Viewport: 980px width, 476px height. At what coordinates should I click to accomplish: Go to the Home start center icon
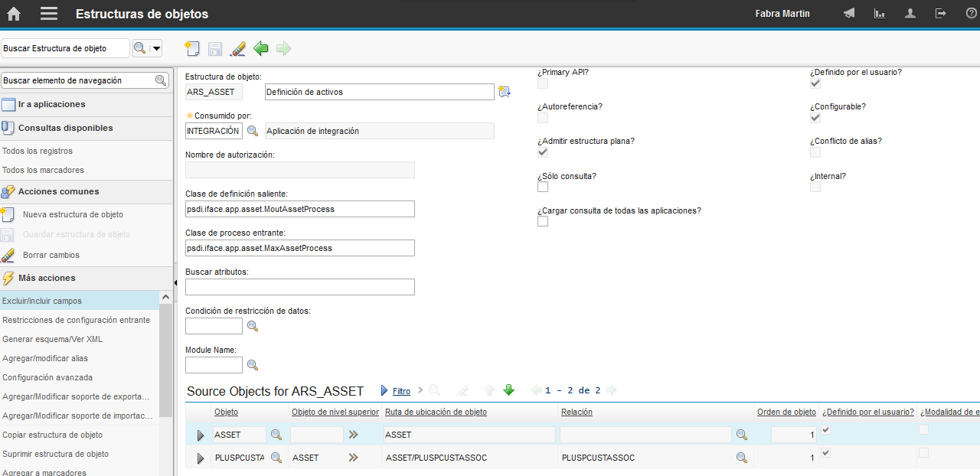(14, 14)
